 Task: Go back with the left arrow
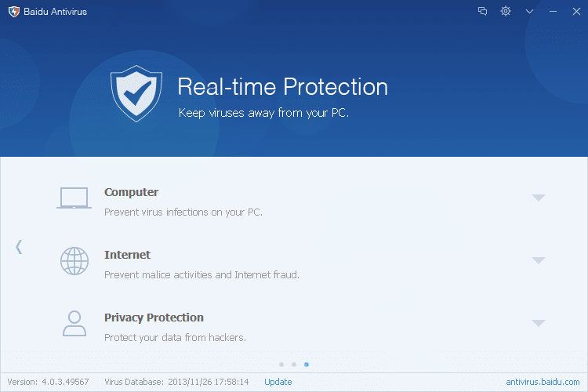tap(19, 247)
